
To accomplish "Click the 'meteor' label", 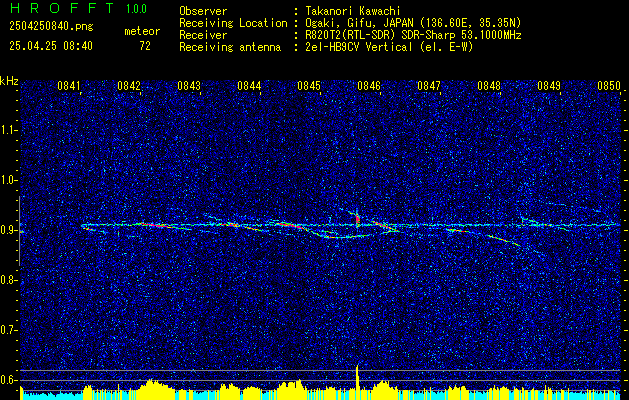I will pos(142,31).
